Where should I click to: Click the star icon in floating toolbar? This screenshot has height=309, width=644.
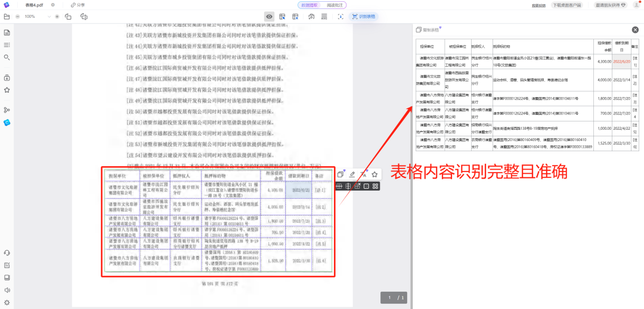(374, 174)
